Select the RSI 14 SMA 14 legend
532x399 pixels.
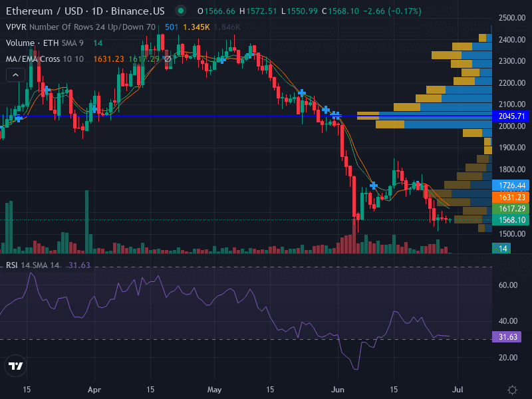point(33,265)
